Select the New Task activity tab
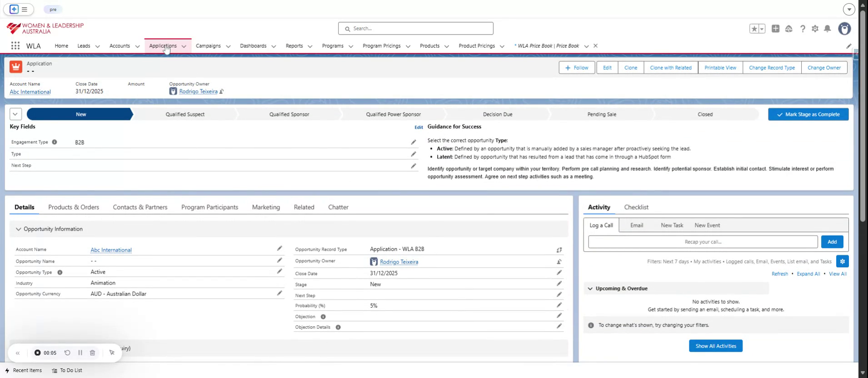The image size is (868, 378). (672, 225)
